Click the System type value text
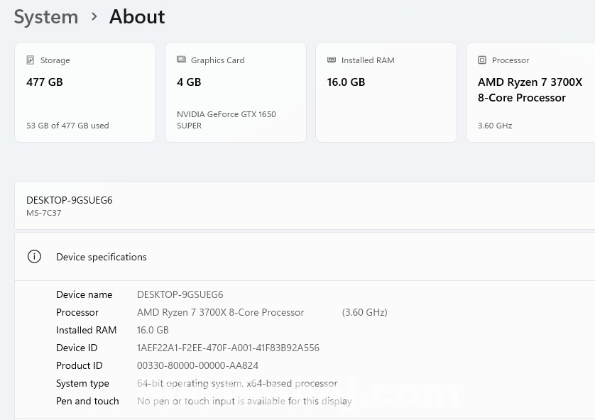 (x=237, y=383)
